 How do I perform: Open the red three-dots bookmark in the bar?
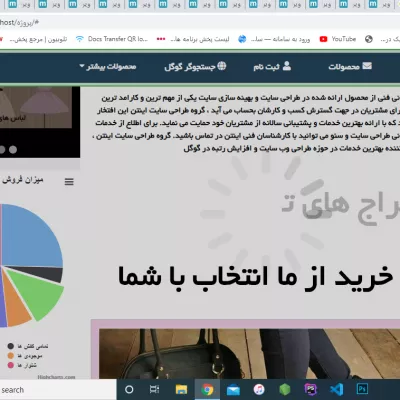(x=161, y=39)
